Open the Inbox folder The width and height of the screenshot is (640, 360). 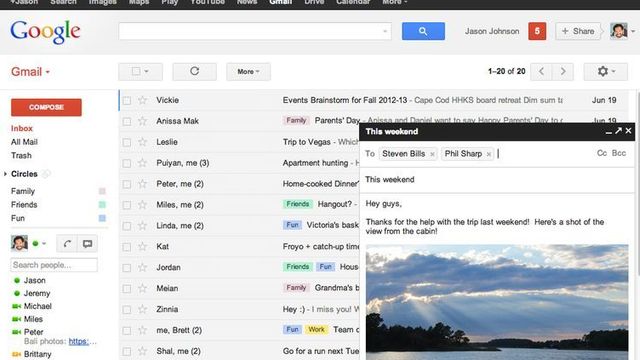tap(22, 128)
